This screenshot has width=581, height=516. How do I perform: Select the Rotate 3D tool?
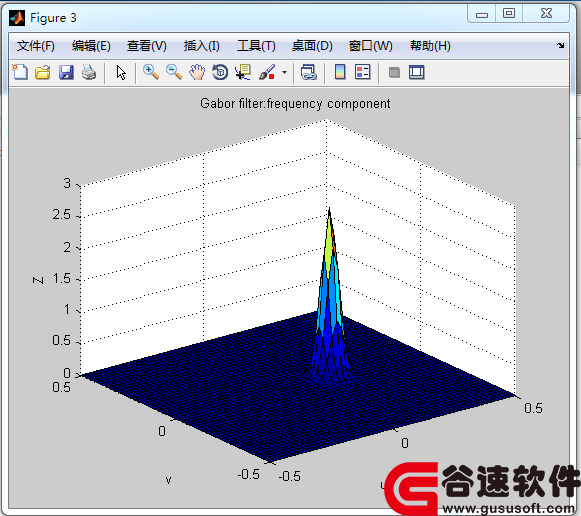220,72
